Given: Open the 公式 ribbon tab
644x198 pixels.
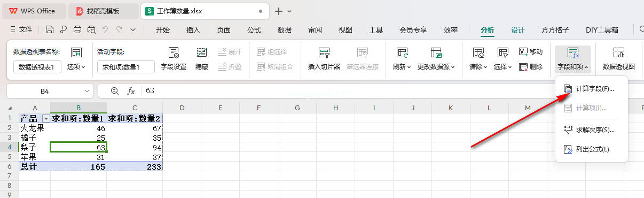Looking at the screenshot, I should coord(254,30).
